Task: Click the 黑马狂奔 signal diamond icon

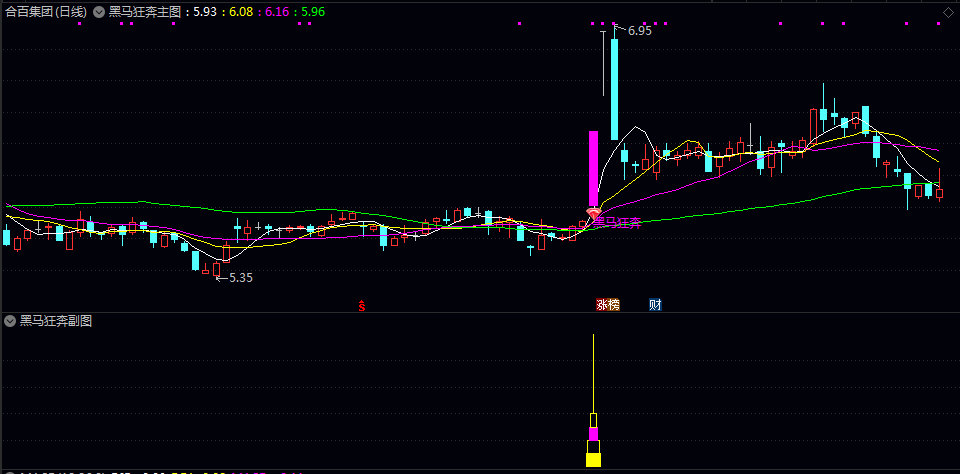Action: coord(593,213)
